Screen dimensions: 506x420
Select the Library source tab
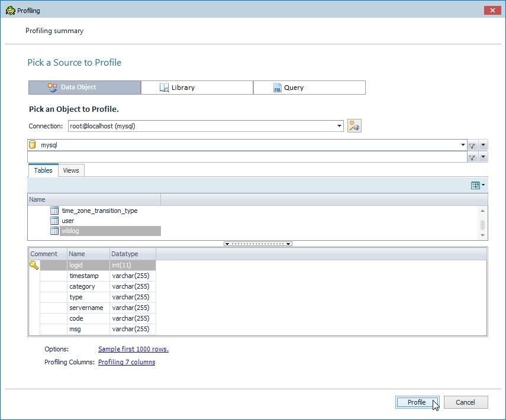point(197,88)
